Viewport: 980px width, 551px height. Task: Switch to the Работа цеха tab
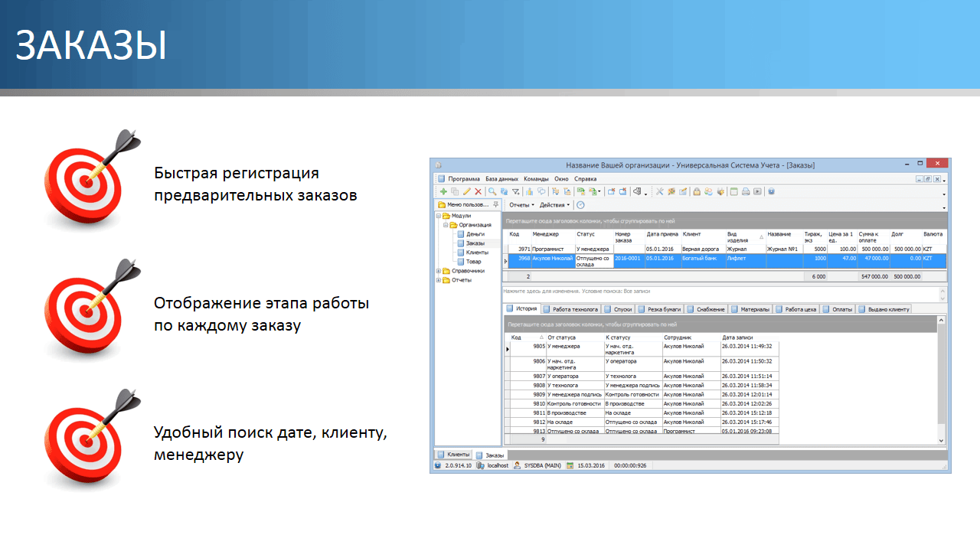[x=796, y=309]
